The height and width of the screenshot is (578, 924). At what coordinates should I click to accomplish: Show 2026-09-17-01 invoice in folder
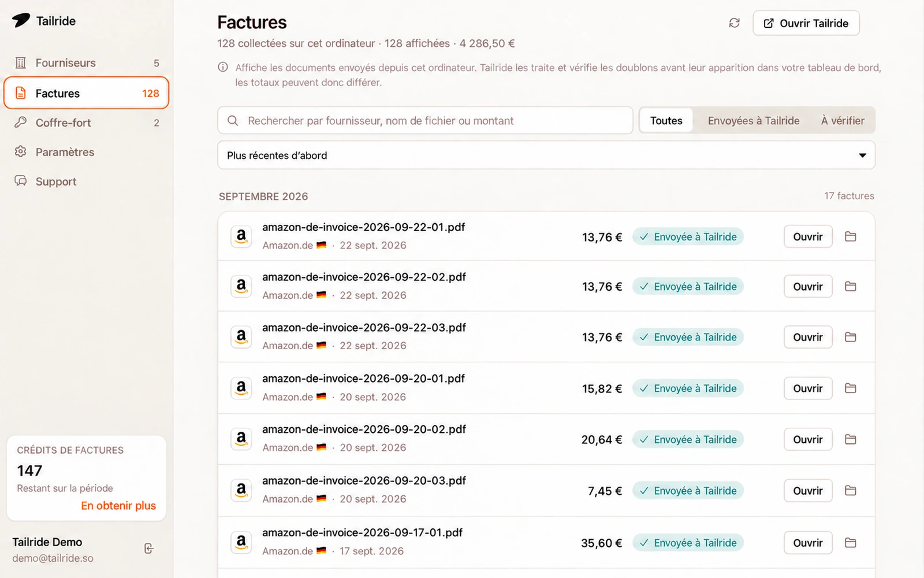click(x=850, y=543)
